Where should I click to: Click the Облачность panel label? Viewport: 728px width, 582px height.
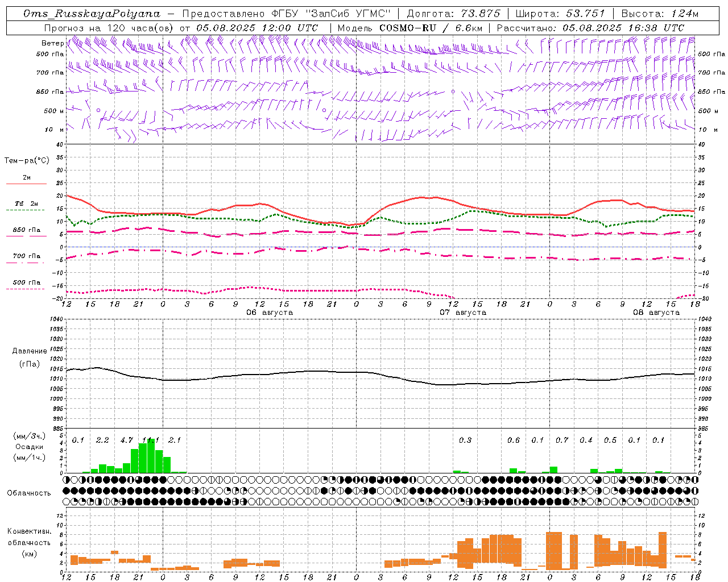click(x=29, y=493)
